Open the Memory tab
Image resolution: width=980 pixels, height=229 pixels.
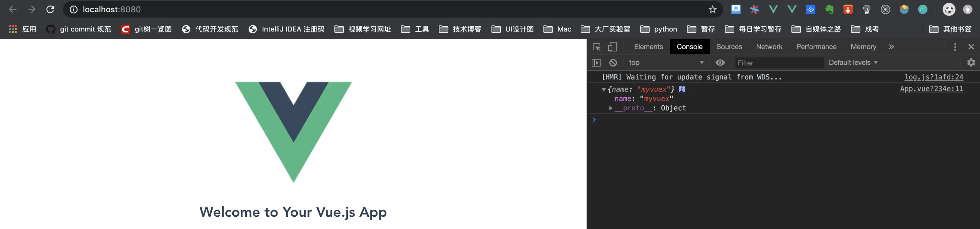pos(863,47)
